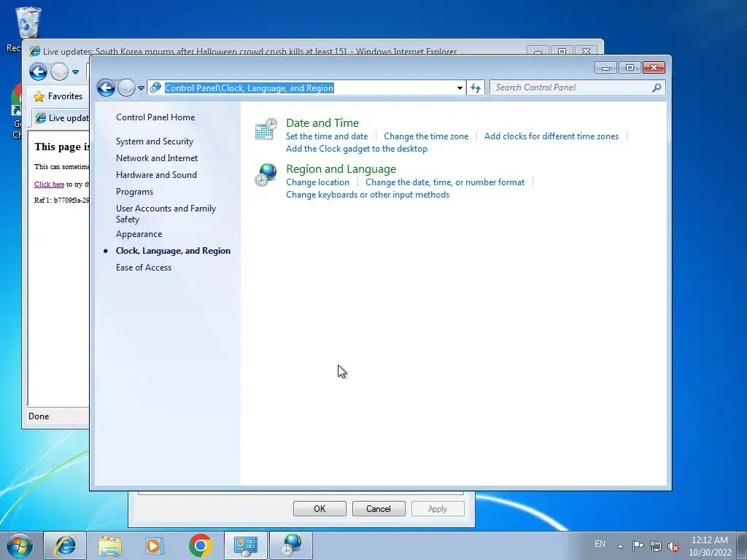Viewport: 747px width, 560px height.
Task: Open the Date and Time heading link
Action: (322, 122)
